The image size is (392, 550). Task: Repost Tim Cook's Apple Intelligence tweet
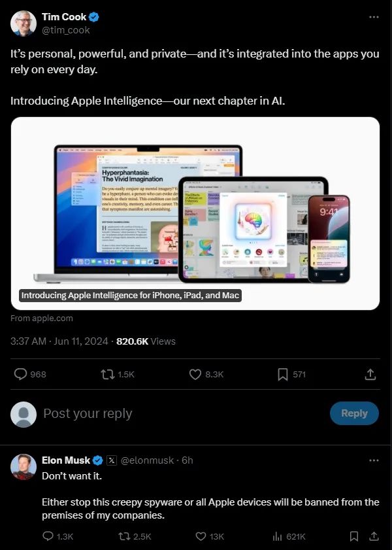118,374
